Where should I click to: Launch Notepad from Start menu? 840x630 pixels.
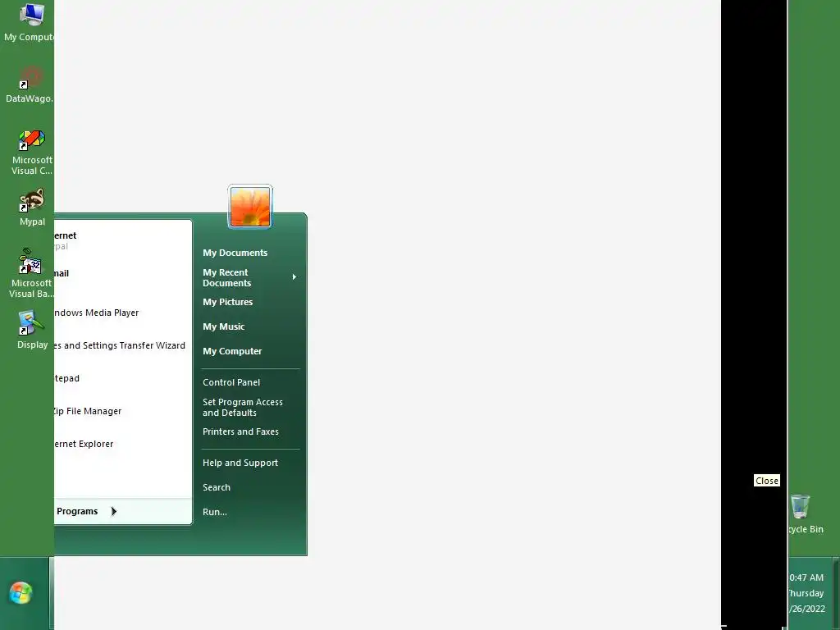point(123,378)
